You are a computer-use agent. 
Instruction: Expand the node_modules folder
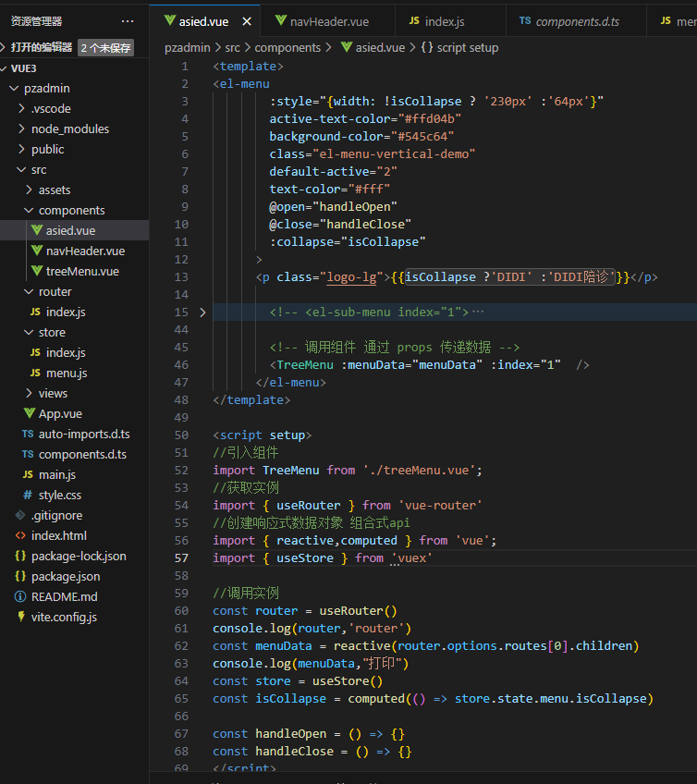[21, 129]
